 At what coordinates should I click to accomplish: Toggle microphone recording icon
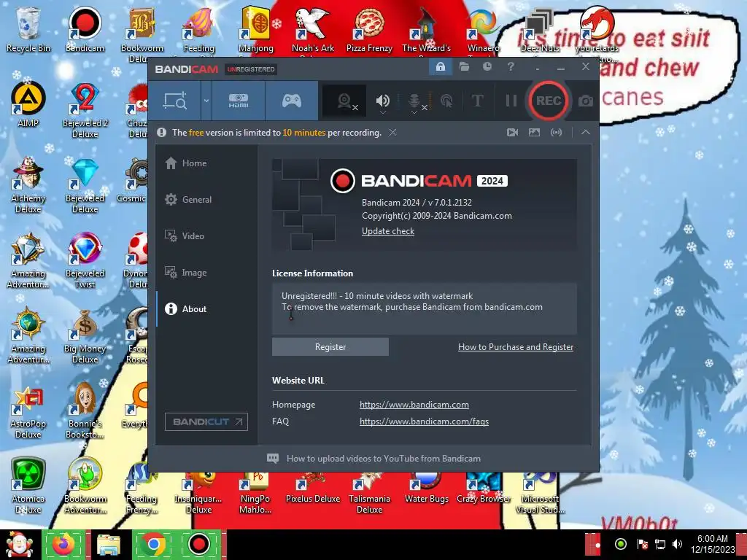click(414, 101)
